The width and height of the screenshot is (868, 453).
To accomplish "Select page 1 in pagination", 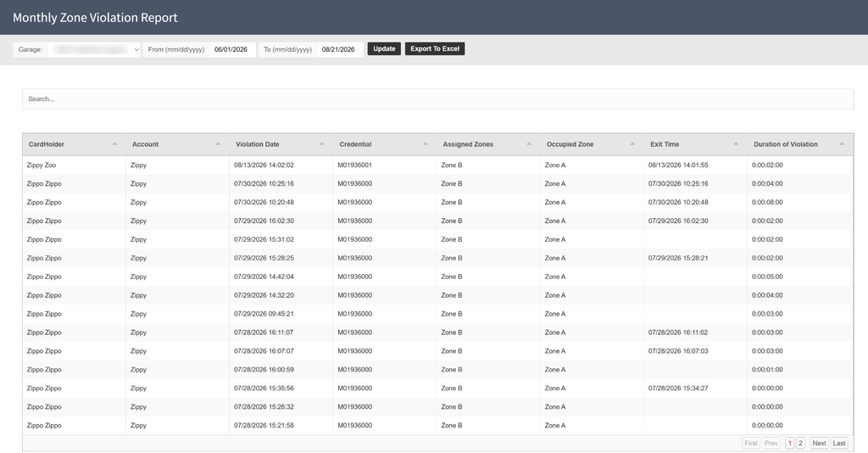I will (x=790, y=443).
